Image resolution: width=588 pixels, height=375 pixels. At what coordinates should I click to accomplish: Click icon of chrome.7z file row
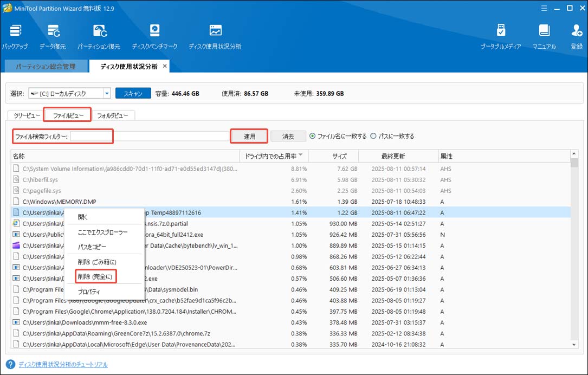pyautogui.click(x=16, y=333)
